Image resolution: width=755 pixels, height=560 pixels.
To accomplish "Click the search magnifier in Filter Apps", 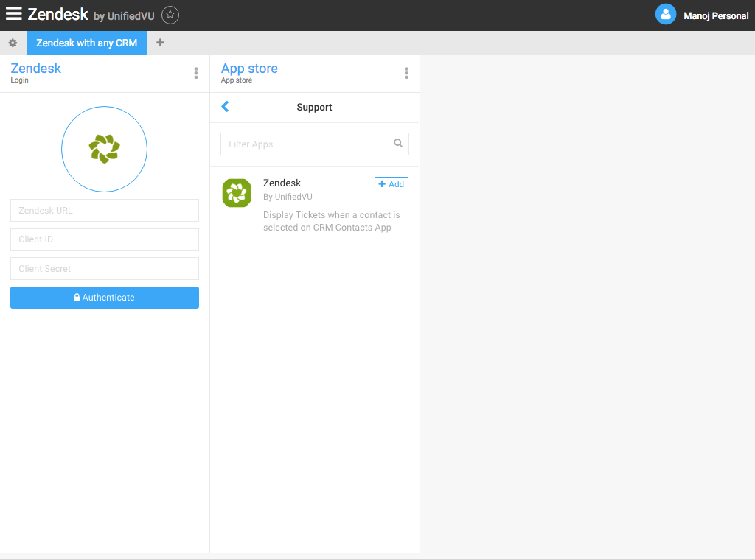I will pyautogui.click(x=398, y=144).
